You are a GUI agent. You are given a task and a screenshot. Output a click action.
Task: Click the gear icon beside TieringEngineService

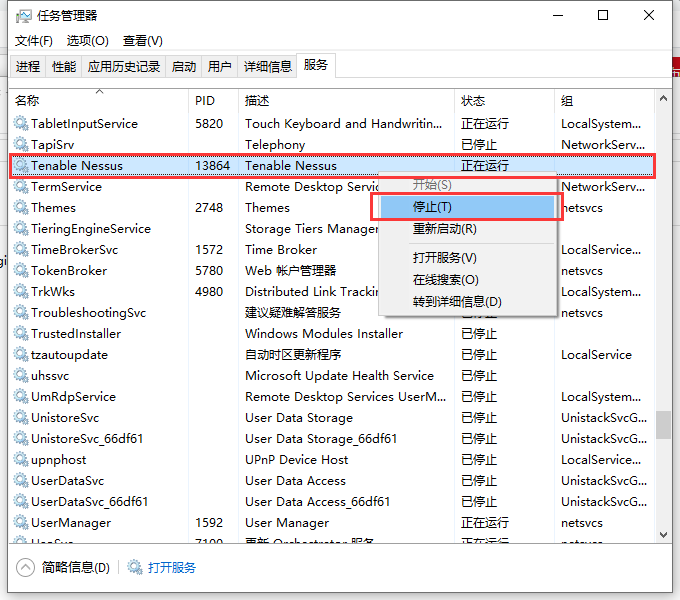point(21,228)
